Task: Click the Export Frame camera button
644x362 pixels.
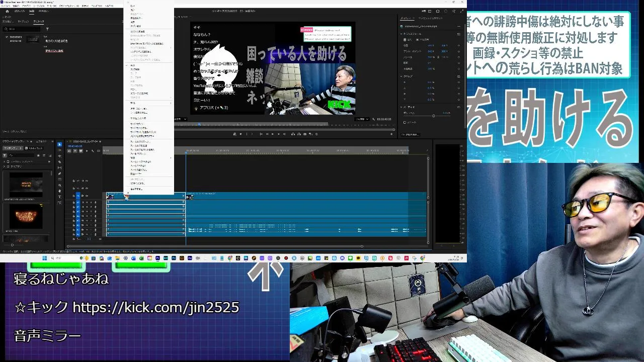Action: point(305,134)
